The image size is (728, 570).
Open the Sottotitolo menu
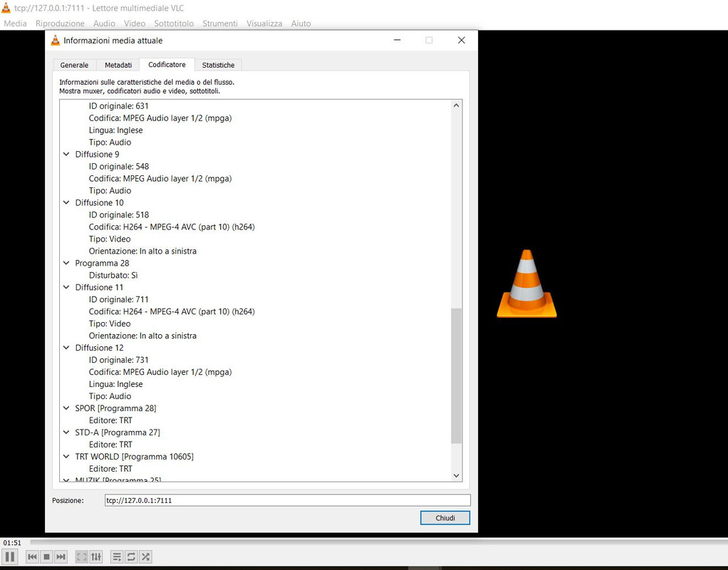coord(174,24)
